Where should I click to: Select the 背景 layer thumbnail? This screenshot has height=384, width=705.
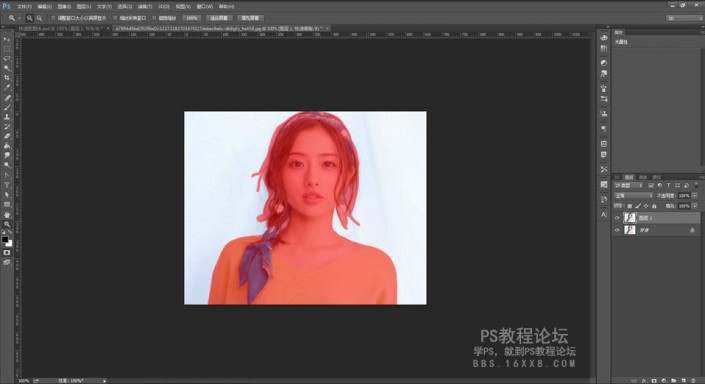pos(630,230)
